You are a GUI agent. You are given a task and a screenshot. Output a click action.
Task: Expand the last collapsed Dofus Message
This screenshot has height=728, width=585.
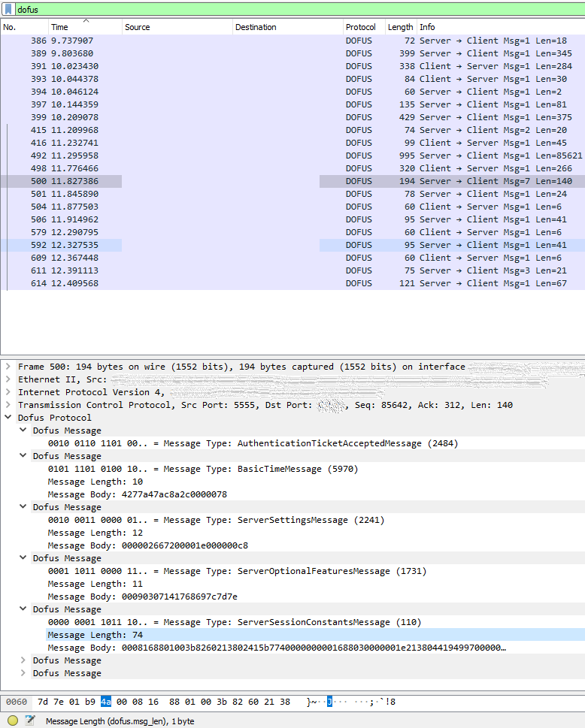click(23, 672)
